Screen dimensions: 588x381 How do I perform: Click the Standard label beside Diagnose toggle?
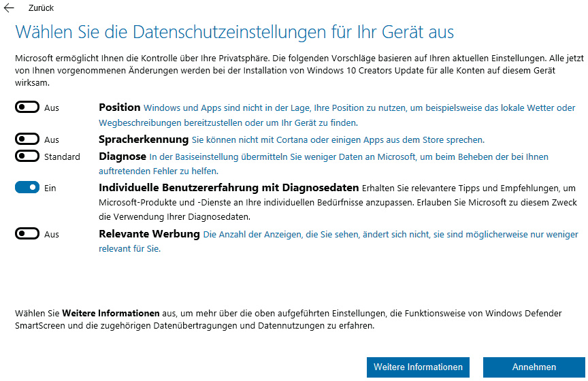click(62, 156)
